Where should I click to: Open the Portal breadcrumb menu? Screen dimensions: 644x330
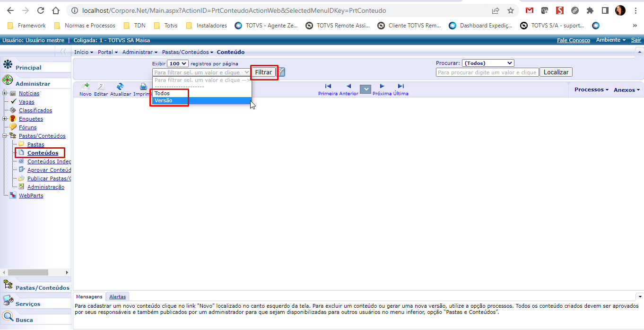[108, 52]
